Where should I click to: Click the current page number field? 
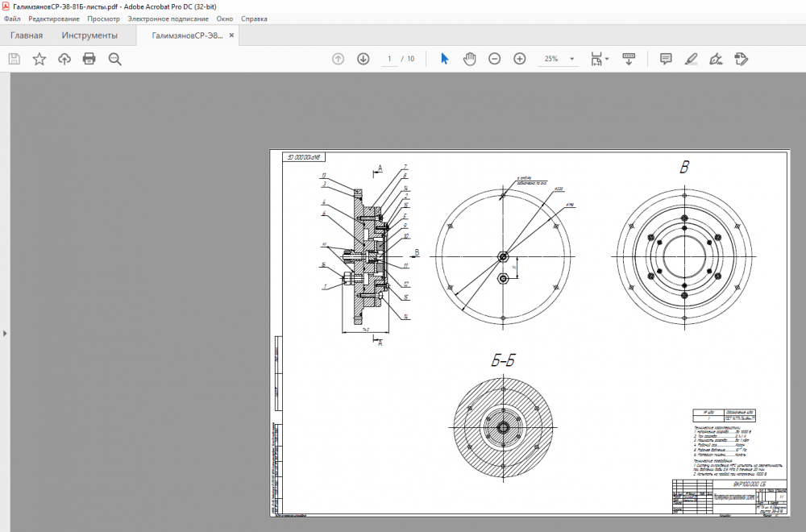[389, 59]
